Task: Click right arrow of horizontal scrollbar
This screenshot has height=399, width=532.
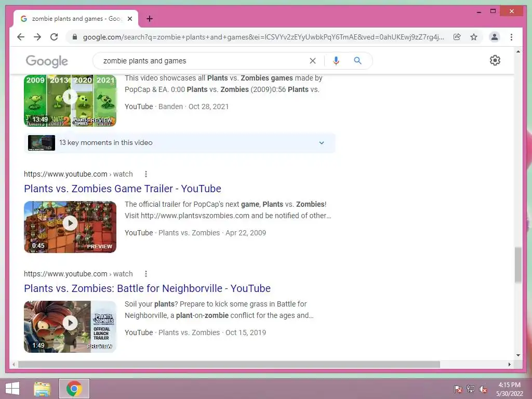Action: coord(509,364)
